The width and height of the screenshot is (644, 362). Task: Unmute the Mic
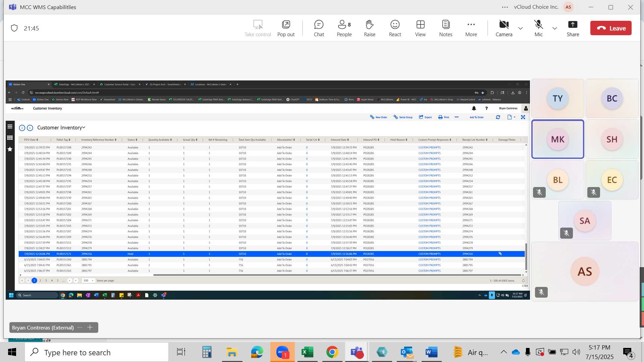(x=538, y=28)
